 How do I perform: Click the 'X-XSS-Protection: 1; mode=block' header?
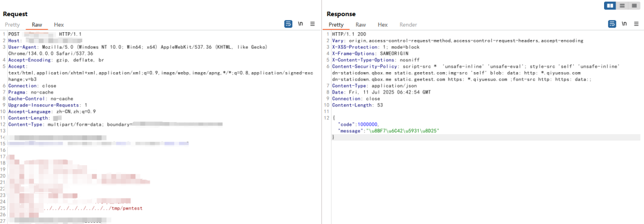point(376,47)
